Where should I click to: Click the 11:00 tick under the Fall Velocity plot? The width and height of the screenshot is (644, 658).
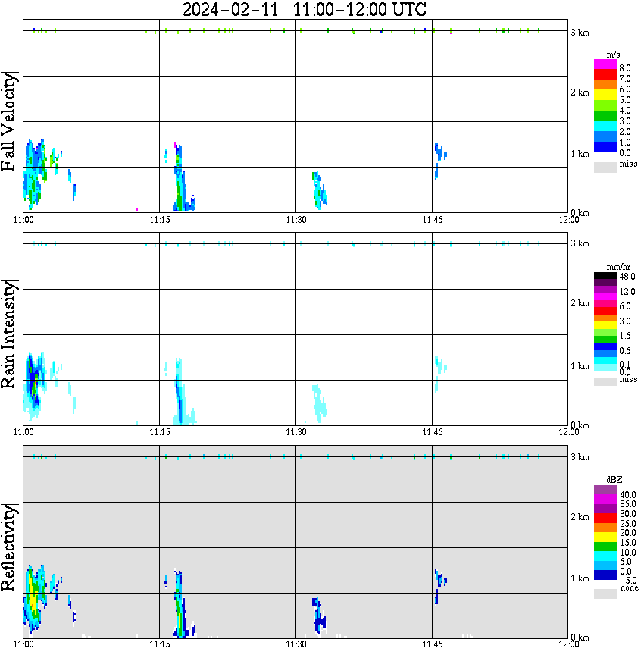(x=23, y=220)
